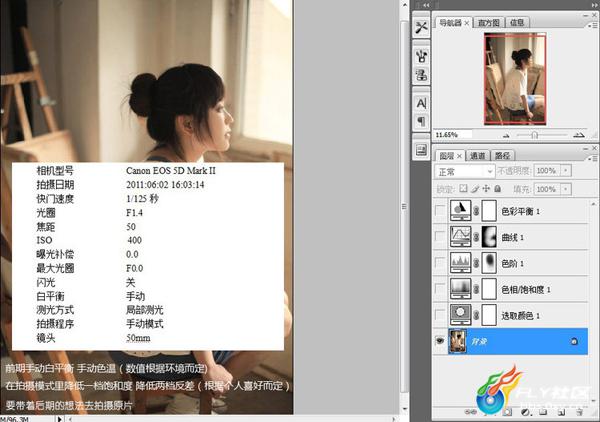600x422 pixels.
Task: Click the 11.65% zoom input field
Action: [x=453, y=135]
